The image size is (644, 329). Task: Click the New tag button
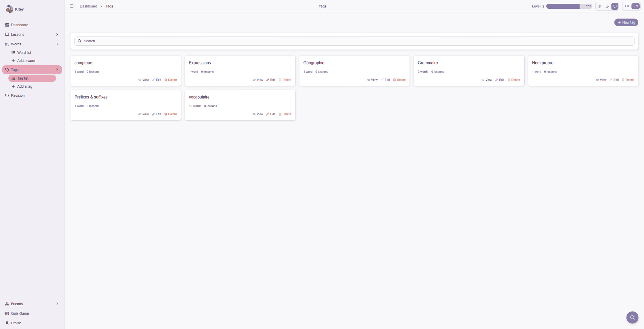click(626, 22)
